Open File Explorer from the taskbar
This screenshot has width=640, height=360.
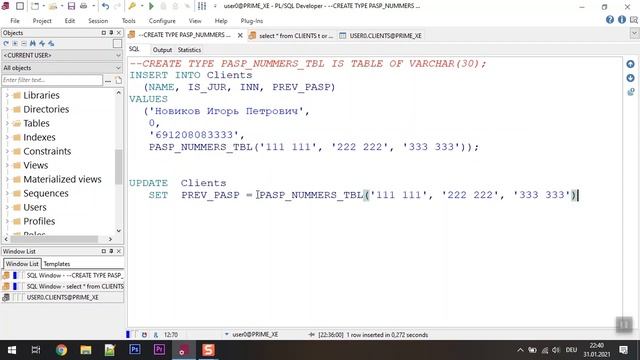[x=86, y=350]
